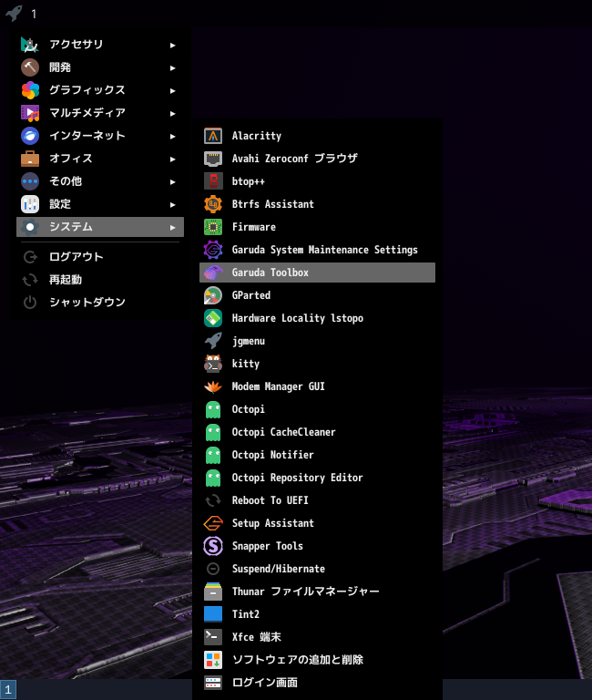
Task: Open Garuda System Maintenance Settings icon
Action: click(x=213, y=250)
